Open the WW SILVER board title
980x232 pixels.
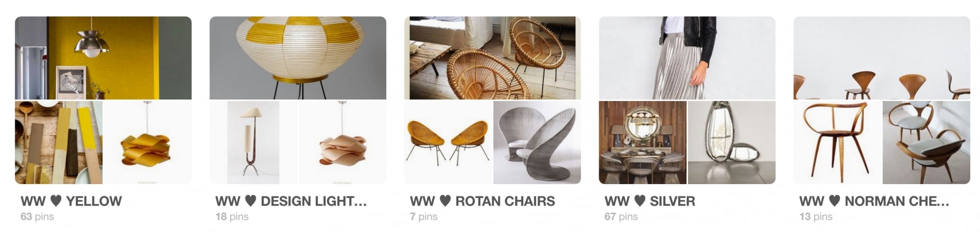[650, 201]
